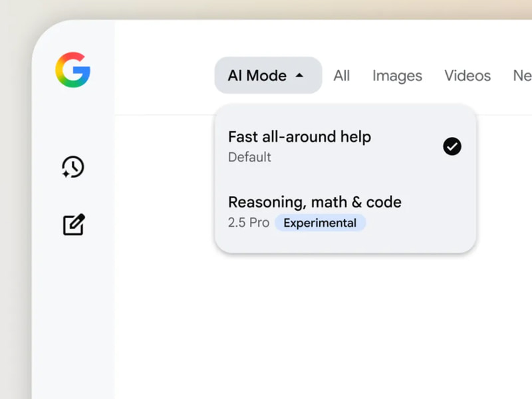Image resolution: width=532 pixels, height=399 pixels.
Task: Go to the Videos tab
Action: pyautogui.click(x=467, y=76)
